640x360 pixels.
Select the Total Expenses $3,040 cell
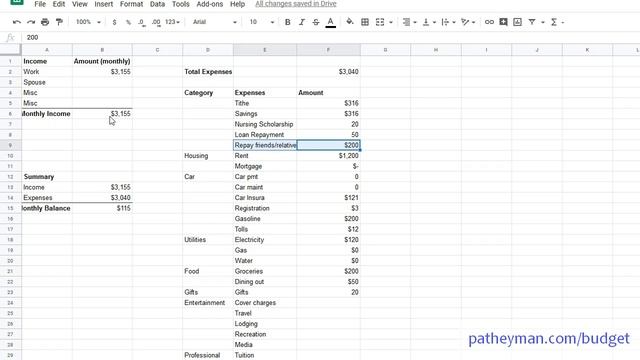point(329,72)
